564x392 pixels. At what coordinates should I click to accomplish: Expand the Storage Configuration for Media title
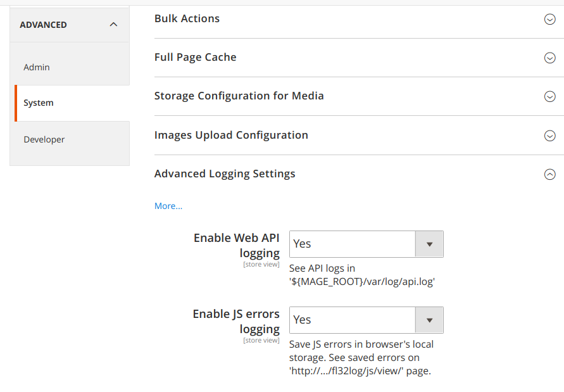click(239, 96)
